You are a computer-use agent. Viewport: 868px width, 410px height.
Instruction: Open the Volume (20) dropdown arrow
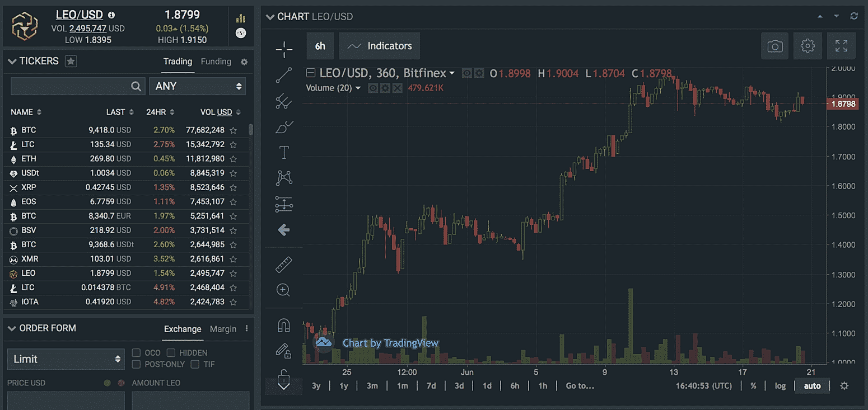click(358, 88)
